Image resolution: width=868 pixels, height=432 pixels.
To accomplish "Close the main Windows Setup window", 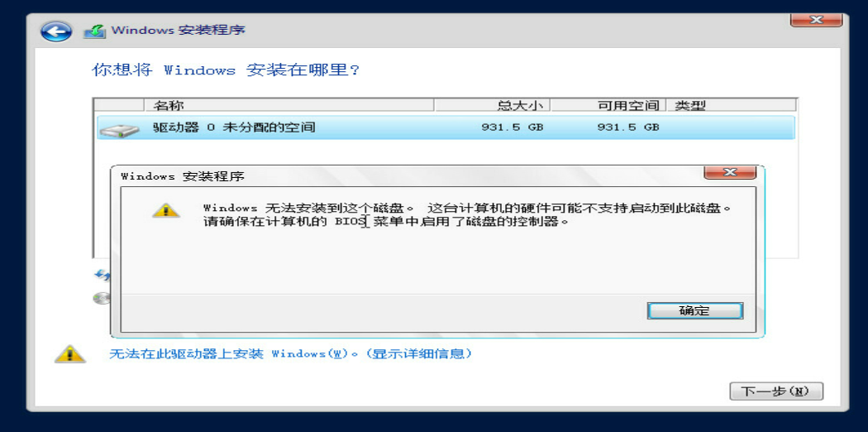I will click(817, 21).
